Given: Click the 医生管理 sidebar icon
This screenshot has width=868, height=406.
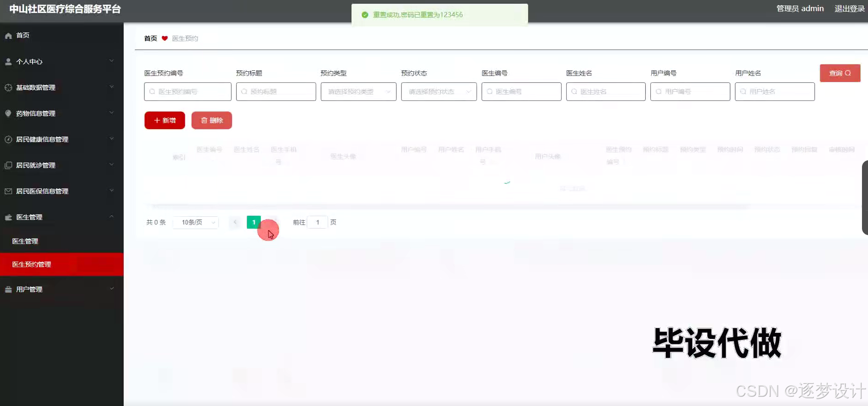Looking at the screenshot, I should pyautogui.click(x=8, y=217).
